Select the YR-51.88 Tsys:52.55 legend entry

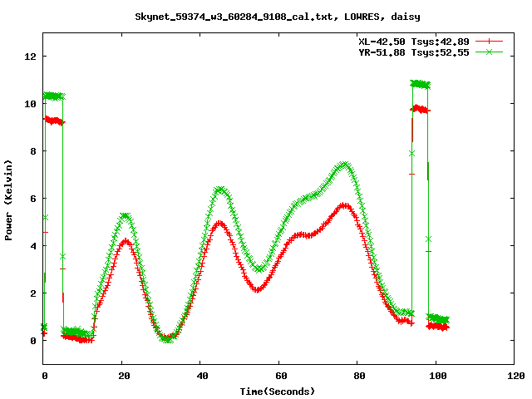coord(414,52)
